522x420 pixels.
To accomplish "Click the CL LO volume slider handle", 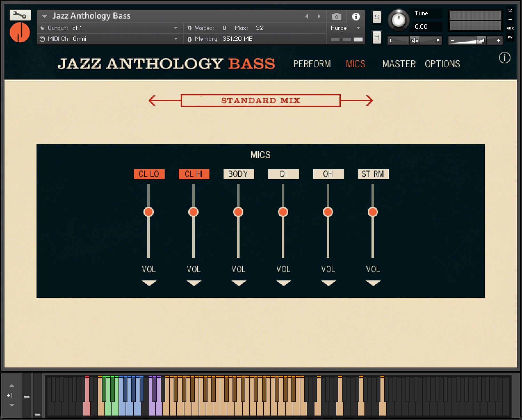I will 149,212.
